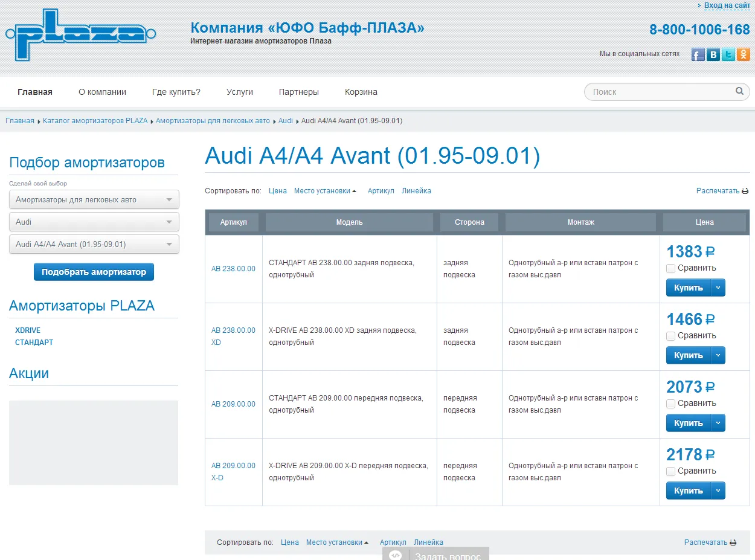The height and width of the screenshot is (560, 755).
Task: Open the Audi brand dropdown
Action: click(x=94, y=222)
